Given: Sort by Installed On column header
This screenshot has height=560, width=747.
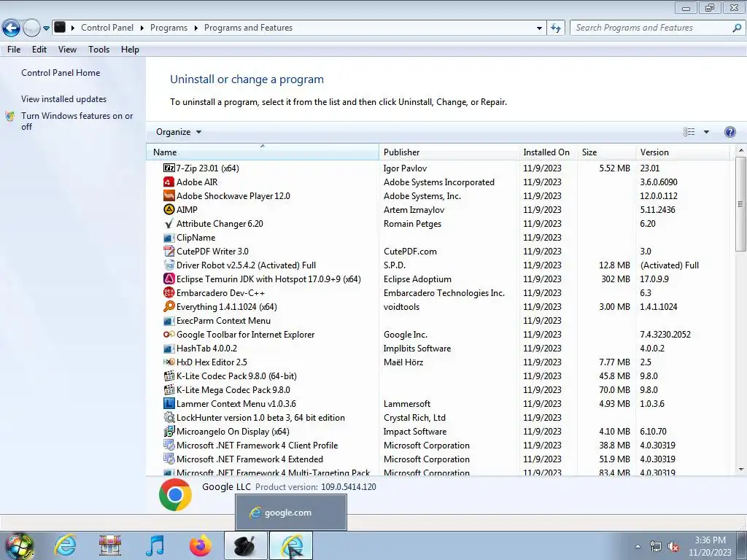Looking at the screenshot, I should pos(548,152).
